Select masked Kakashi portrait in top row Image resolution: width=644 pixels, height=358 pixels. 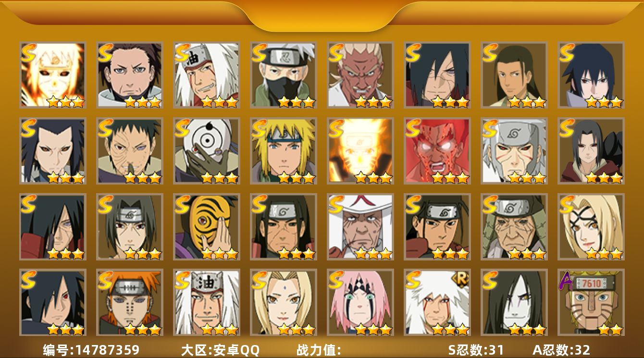(x=283, y=74)
